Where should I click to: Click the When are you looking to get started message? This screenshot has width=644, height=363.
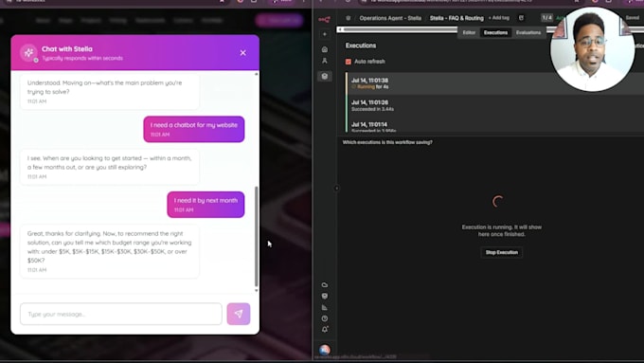pos(110,167)
